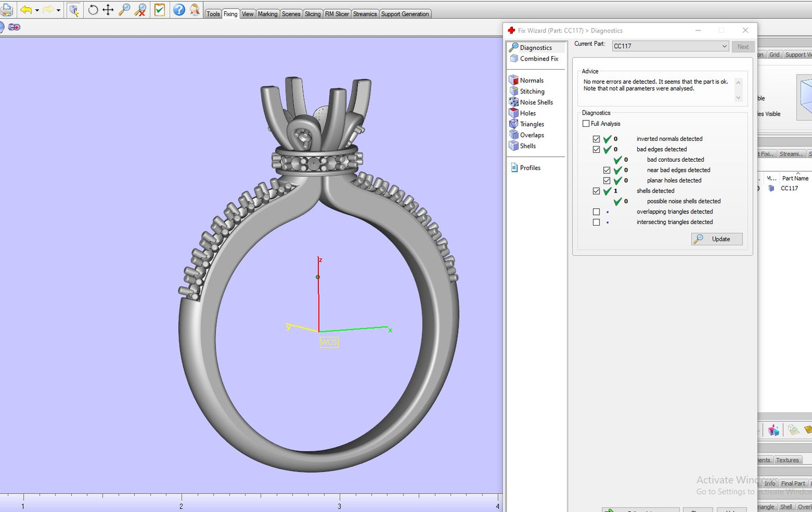
Task: Click the blue help question mark icon
Action: [x=179, y=10]
